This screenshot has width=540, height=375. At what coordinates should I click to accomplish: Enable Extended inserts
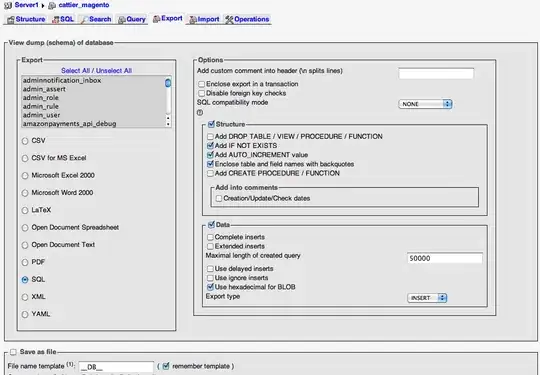tap(210, 247)
